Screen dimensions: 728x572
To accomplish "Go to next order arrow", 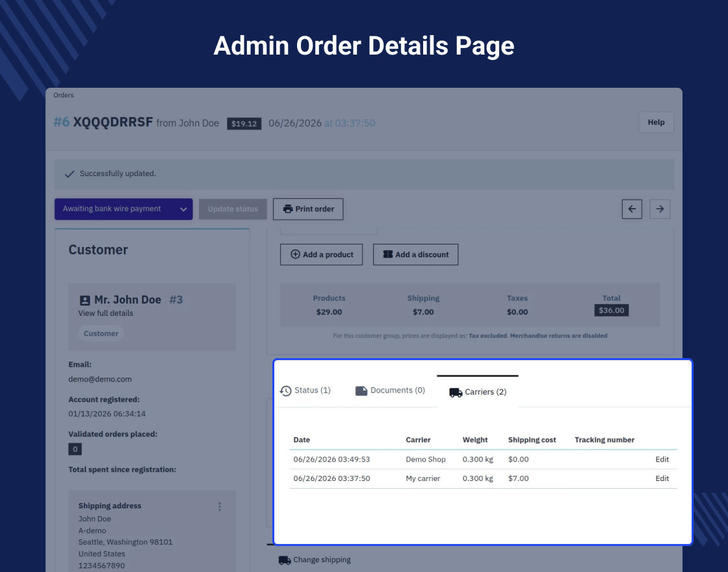I will click(660, 209).
